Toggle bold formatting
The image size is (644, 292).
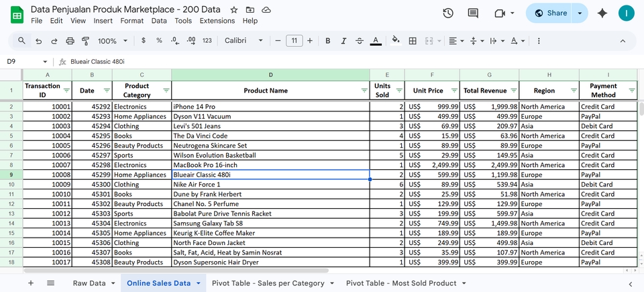tap(328, 41)
